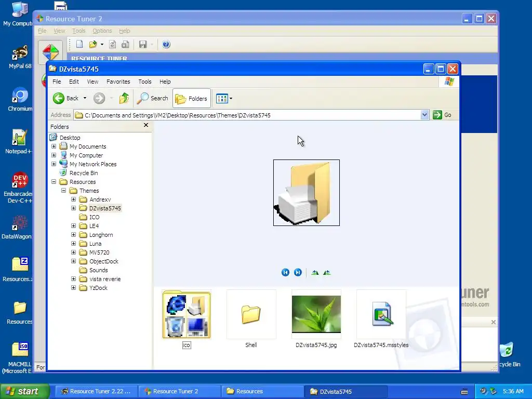The width and height of the screenshot is (532, 399).
Task: Rotate image counterclockwise icon
Action: click(x=327, y=272)
